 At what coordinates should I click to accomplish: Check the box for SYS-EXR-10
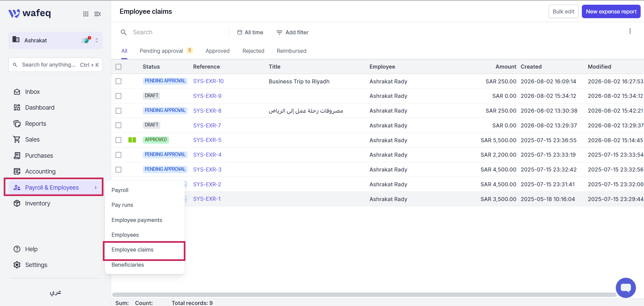coord(118,81)
